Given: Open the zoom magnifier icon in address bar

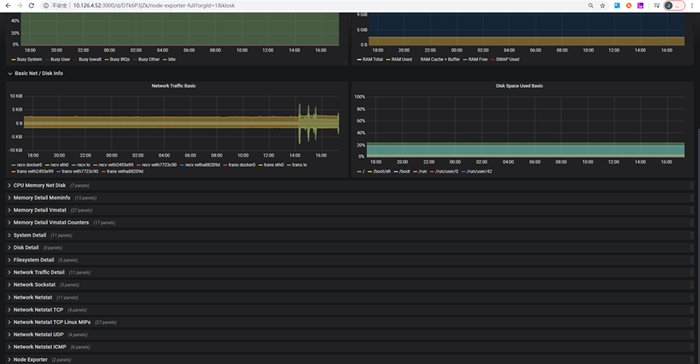Looking at the screenshot, I should [x=591, y=5].
